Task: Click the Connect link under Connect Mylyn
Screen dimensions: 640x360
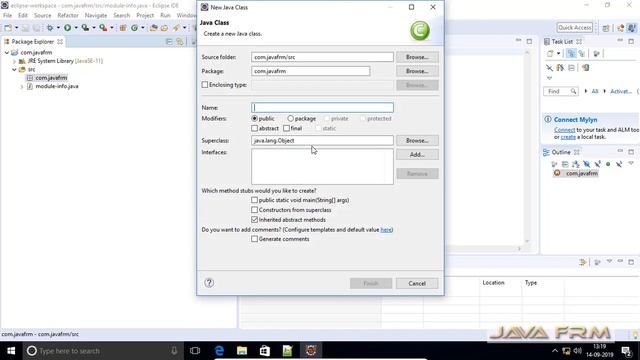Action: tap(564, 130)
